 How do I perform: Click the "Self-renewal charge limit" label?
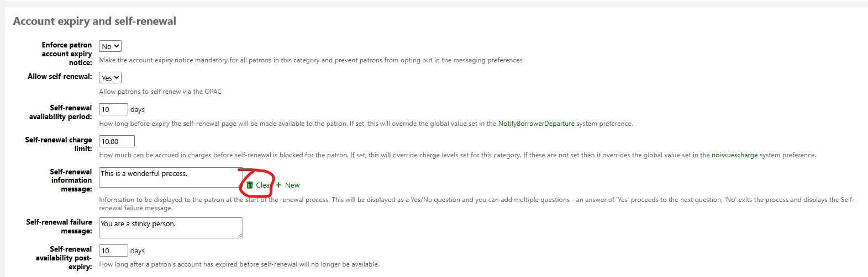pos(58,144)
